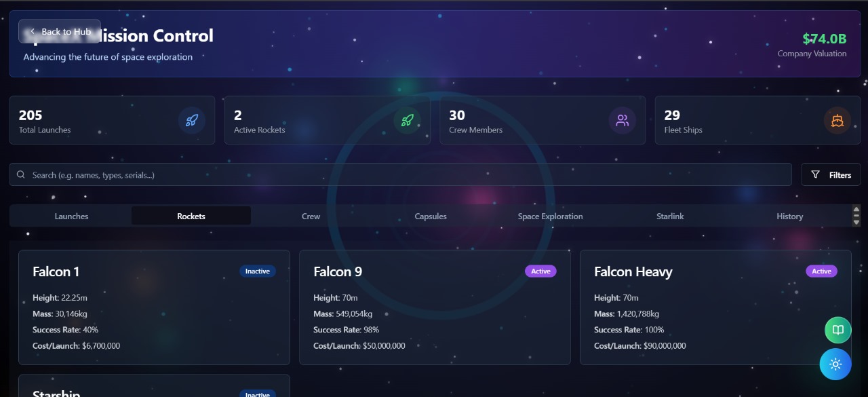Click Falcon 9 Success Rate 98%
This screenshot has width=868, height=397.
tap(346, 330)
